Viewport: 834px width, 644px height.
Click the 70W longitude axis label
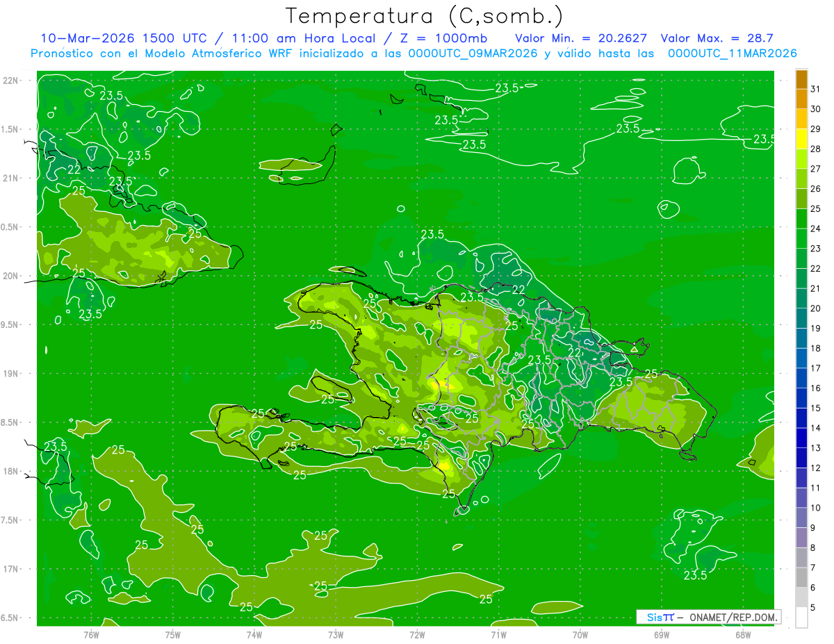click(580, 634)
